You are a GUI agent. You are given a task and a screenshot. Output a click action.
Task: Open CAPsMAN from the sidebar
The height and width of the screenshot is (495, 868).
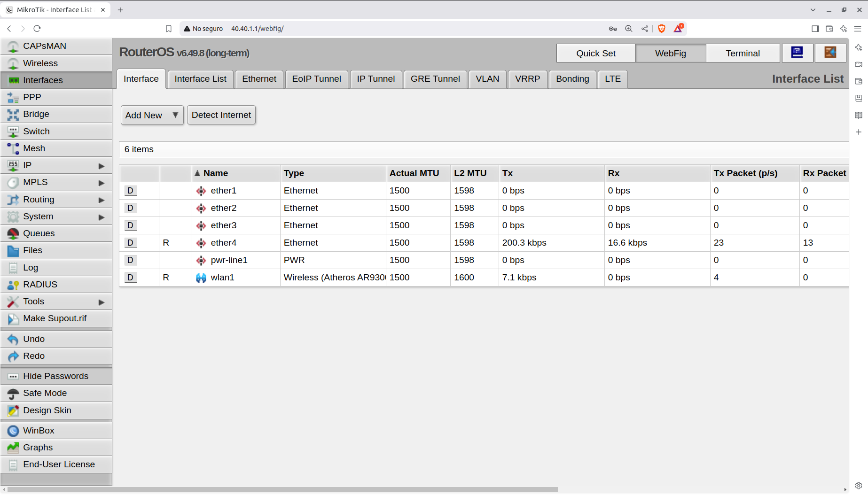point(56,46)
